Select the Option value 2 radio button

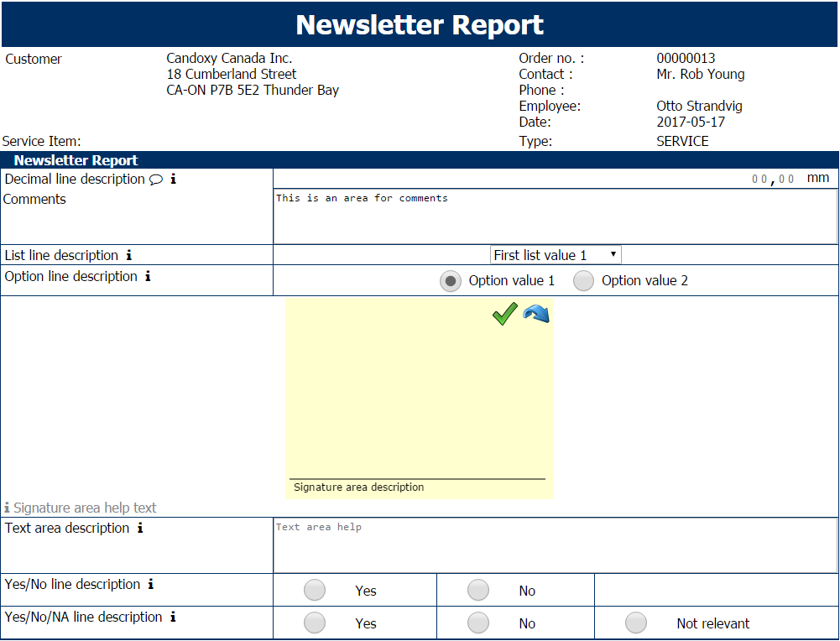click(x=583, y=282)
